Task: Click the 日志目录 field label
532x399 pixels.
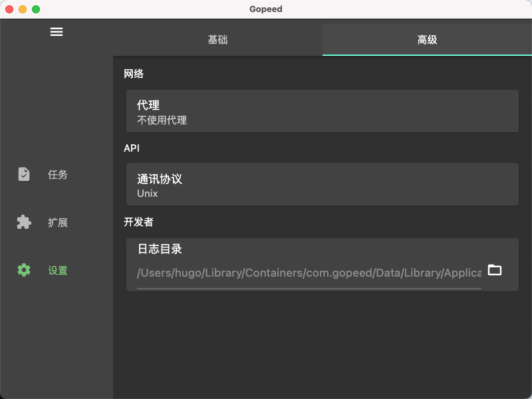Action: pyautogui.click(x=160, y=249)
